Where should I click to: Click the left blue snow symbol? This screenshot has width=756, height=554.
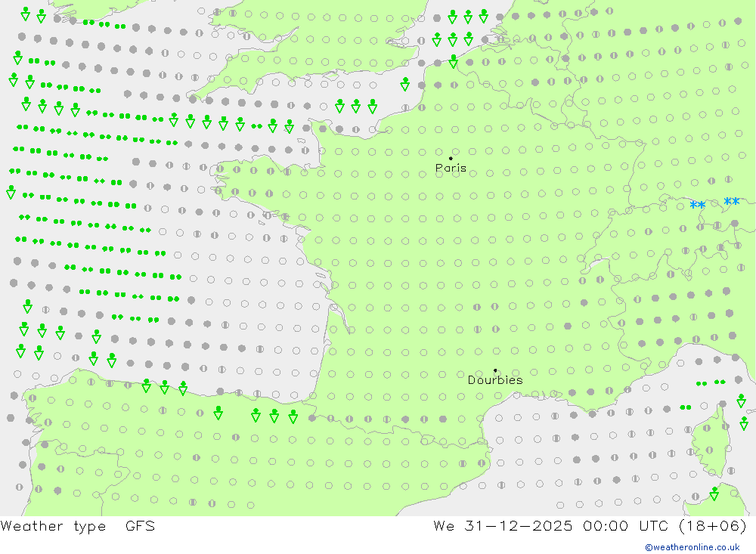(698, 206)
